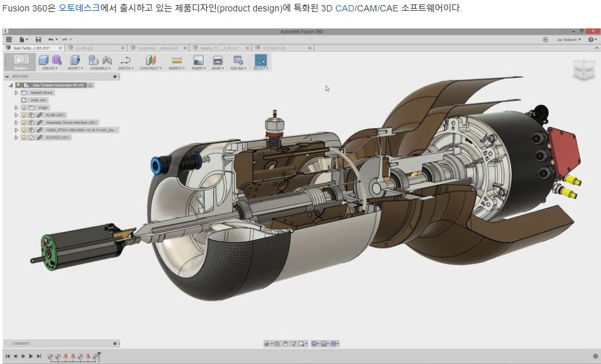Screen dimensions: 601x364
Task: Select the Make 3D print icon
Action: click(x=218, y=59)
